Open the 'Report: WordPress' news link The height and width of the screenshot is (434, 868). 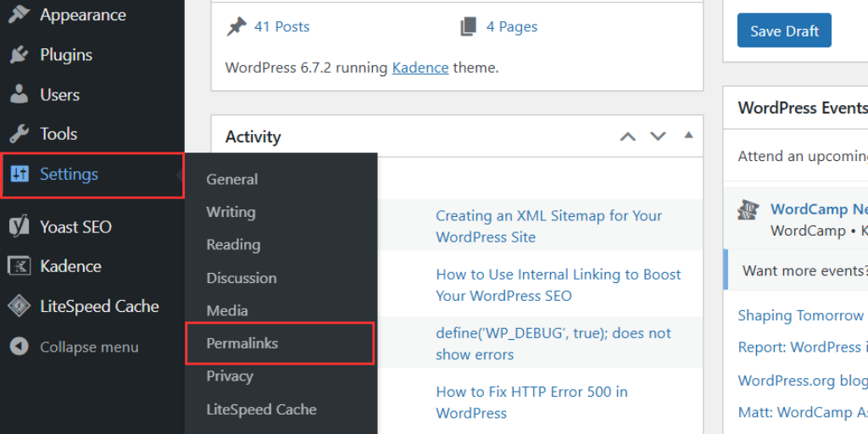tap(803, 347)
